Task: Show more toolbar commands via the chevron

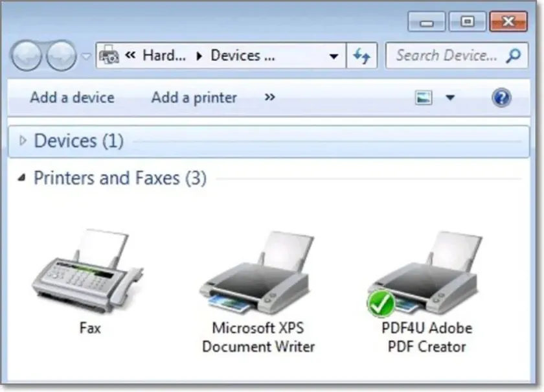Action: point(269,98)
